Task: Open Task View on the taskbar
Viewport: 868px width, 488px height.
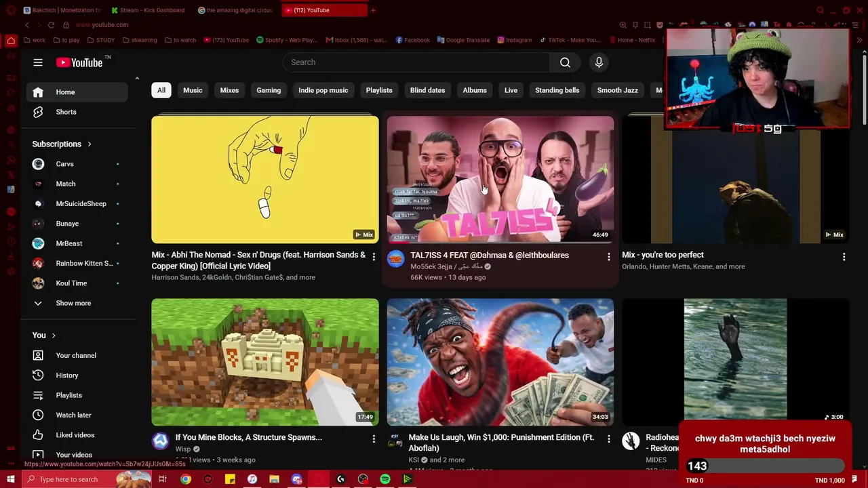Action: pos(163,479)
